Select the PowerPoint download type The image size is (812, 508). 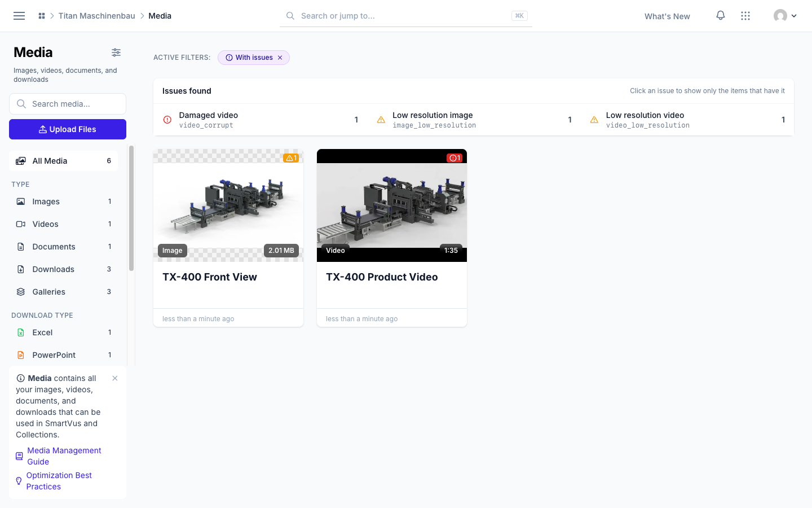[64, 355]
